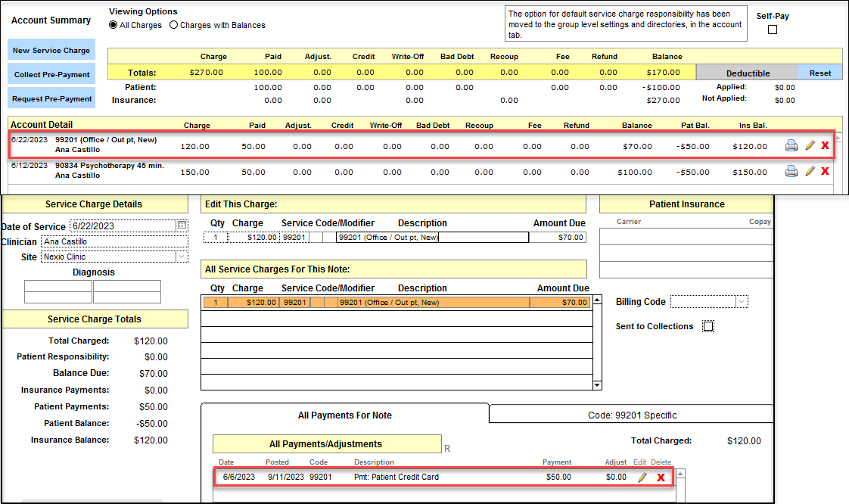The image size is (849, 504).
Task: Edit the 99201 Office charge row
Action: (x=810, y=146)
